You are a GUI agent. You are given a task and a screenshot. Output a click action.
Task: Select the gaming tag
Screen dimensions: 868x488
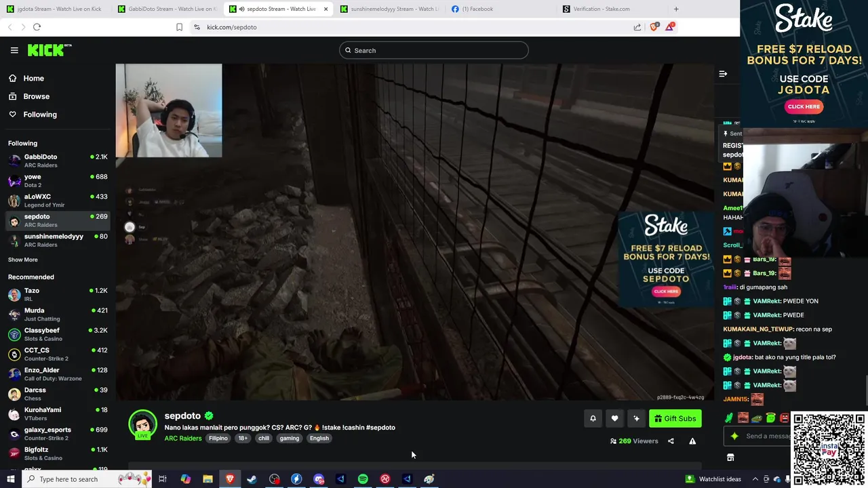click(x=289, y=439)
